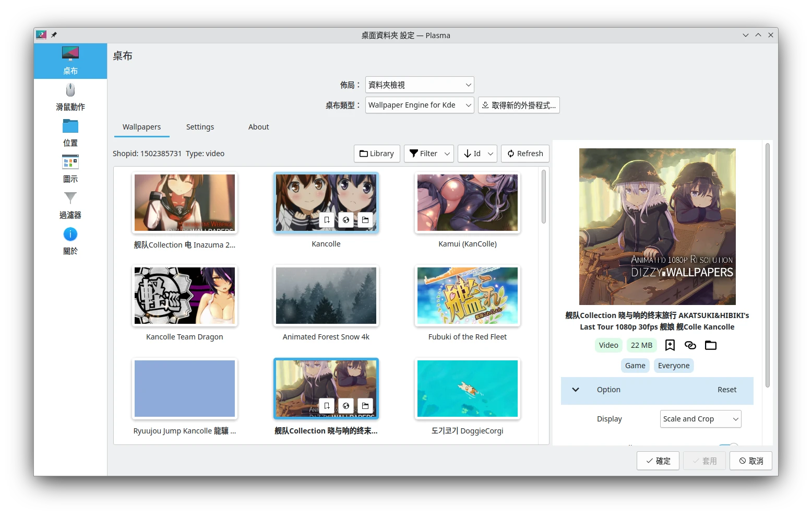Viewport: 812px width, 516px height.
Task: Click folder icon on Kancolle thumbnail
Action: click(x=365, y=220)
